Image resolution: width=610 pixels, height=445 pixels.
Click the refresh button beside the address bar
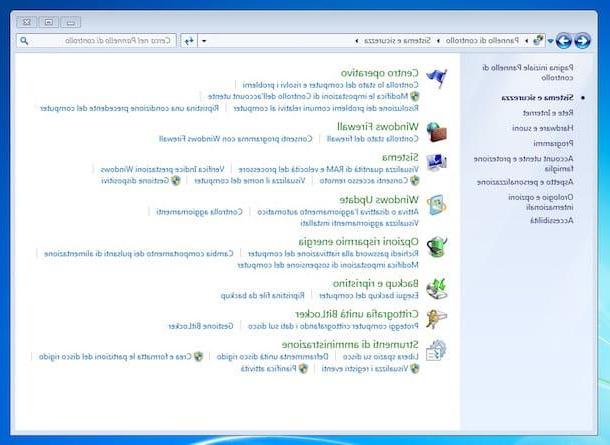pyautogui.click(x=189, y=40)
